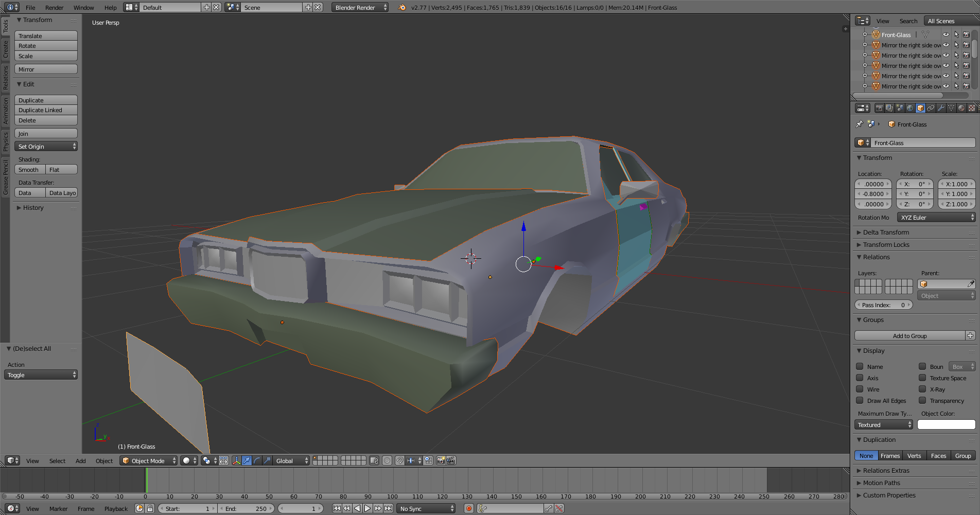
Task: Open the Modifiers wrench properties tab
Action: [x=941, y=108]
